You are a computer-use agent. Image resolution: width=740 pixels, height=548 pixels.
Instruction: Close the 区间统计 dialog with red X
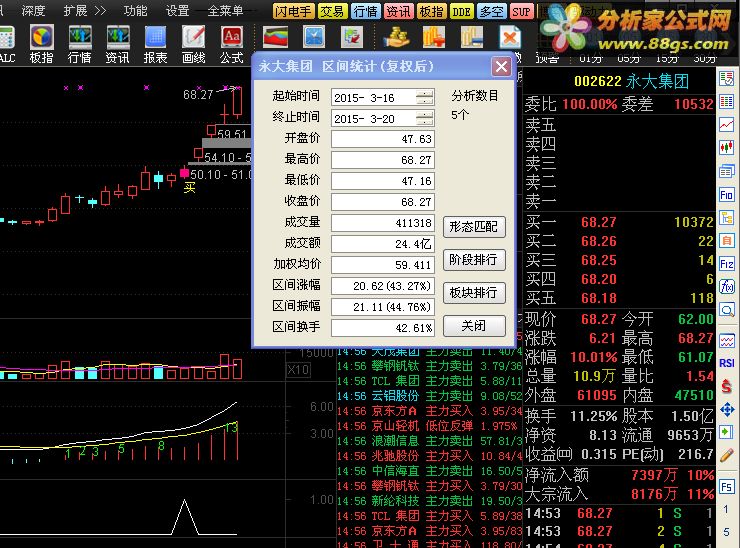501,67
